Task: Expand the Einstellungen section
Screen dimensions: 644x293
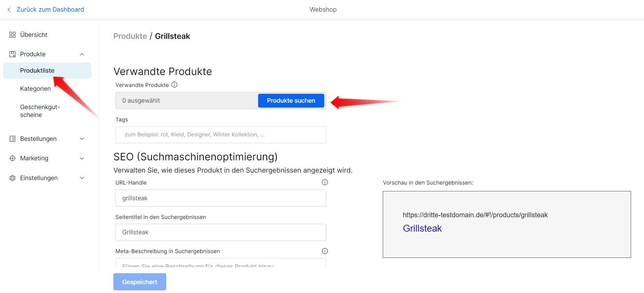Action: pos(81,178)
